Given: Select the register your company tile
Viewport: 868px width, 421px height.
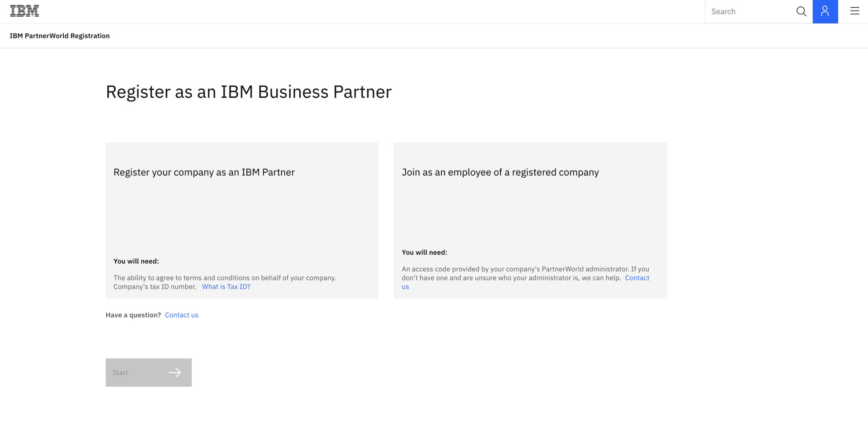Looking at the screenshot, I should [242, 213].
